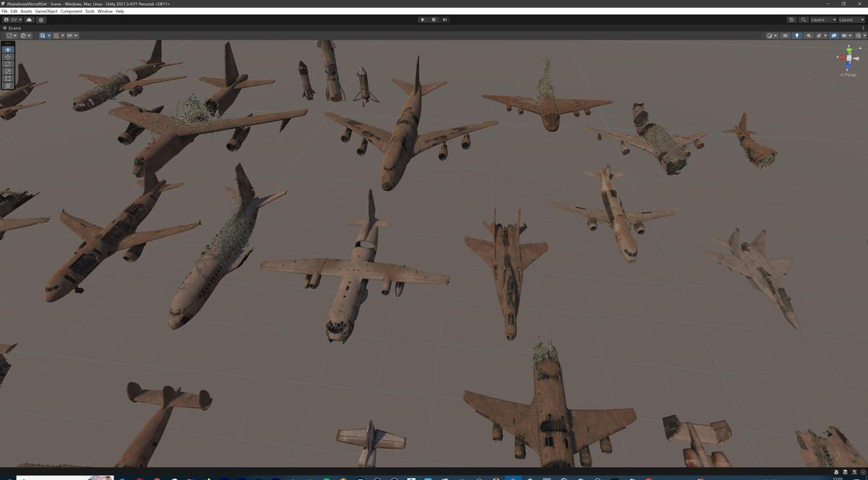Viewport: 868px width, 480px height.
Task: Click the Gizmos globe icon
Action: (858, 35)
